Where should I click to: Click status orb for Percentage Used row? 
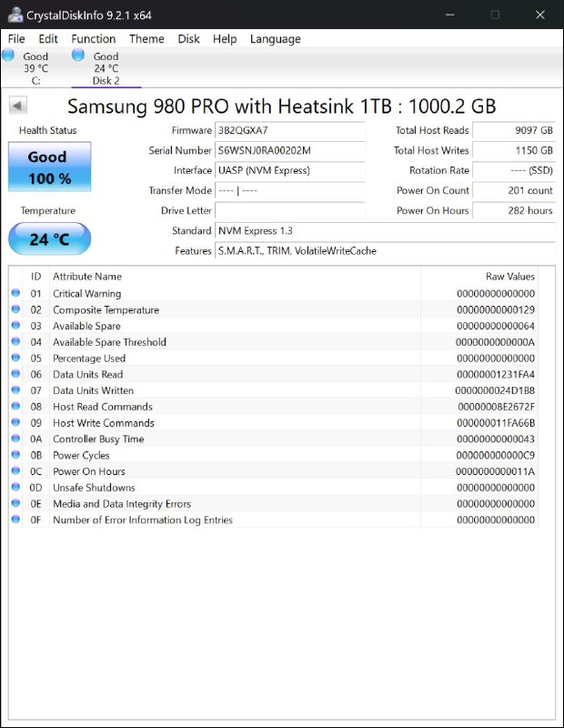(15, 358)
